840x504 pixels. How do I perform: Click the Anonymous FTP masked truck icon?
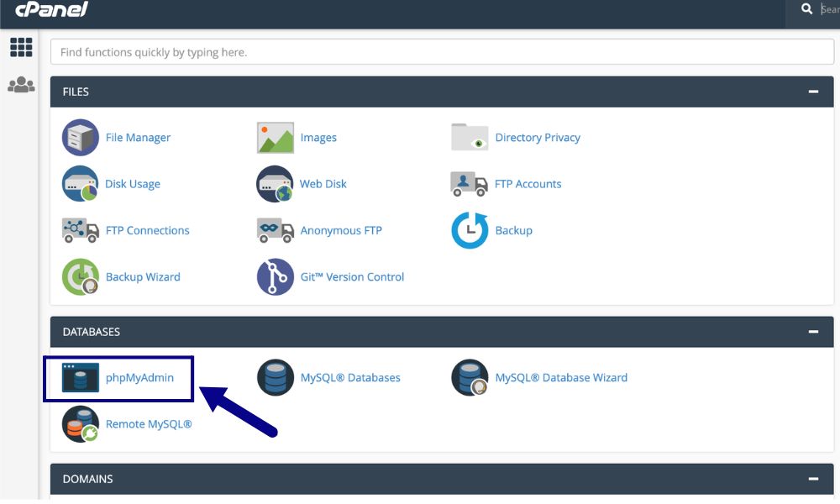pyautogui.click(x=276, y=230)
